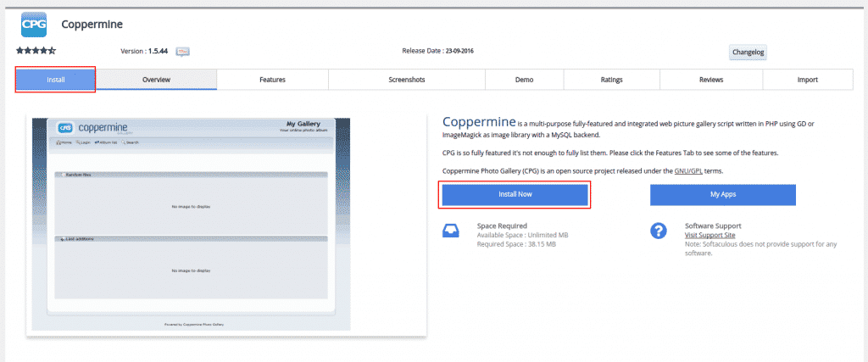Go to the Demo tab

pos(524,80)
